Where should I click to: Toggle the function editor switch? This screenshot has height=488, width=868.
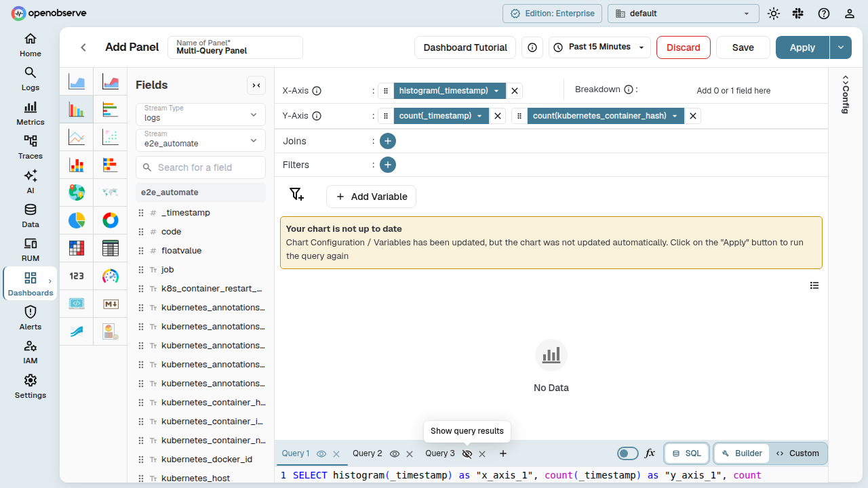[628, 453]
